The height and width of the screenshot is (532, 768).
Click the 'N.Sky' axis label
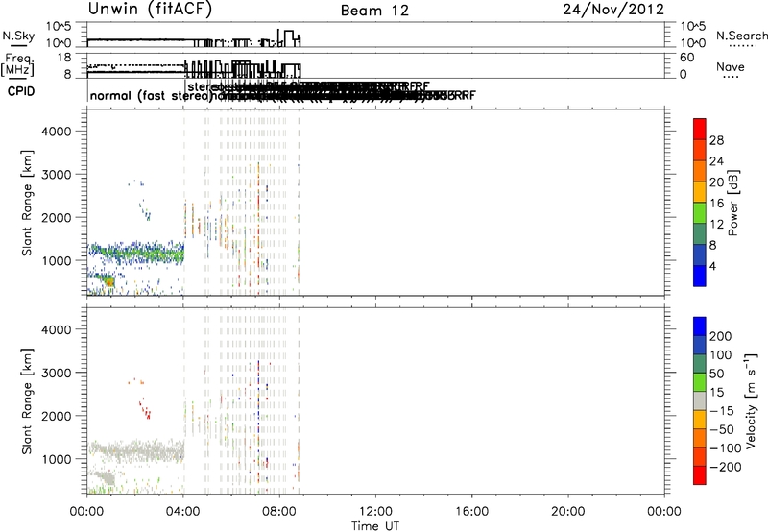click(18, 36)
